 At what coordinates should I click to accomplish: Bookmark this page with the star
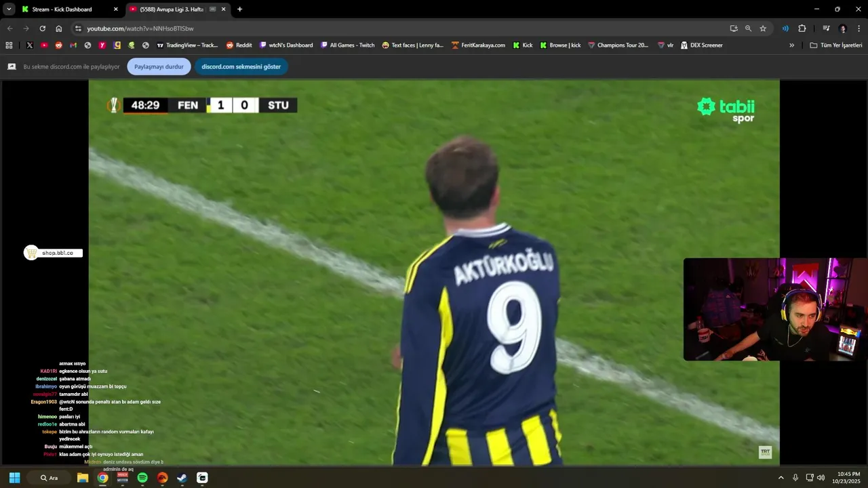pyautogui.click(x=763, y=28)
